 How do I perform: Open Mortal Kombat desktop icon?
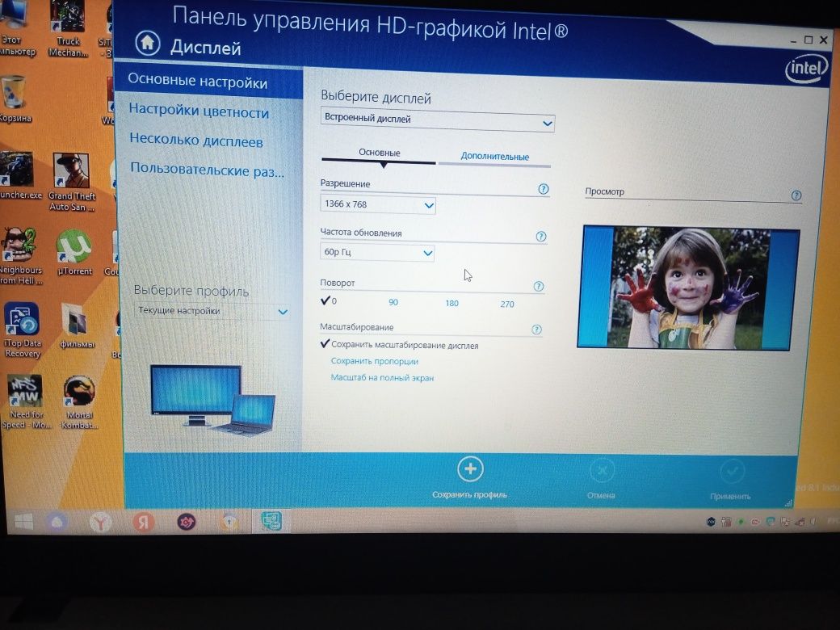[x=79, y=402]
